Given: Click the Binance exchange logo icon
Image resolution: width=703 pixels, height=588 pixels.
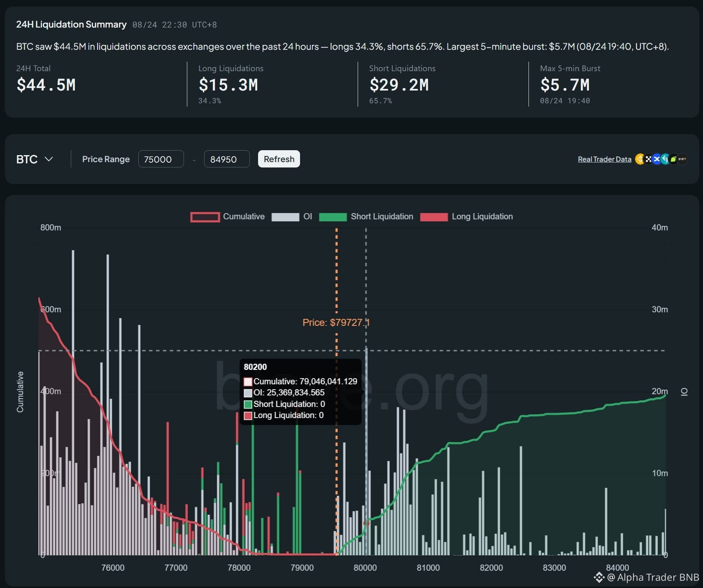Looking at the screenshot, I should click(x=640, y=159).
